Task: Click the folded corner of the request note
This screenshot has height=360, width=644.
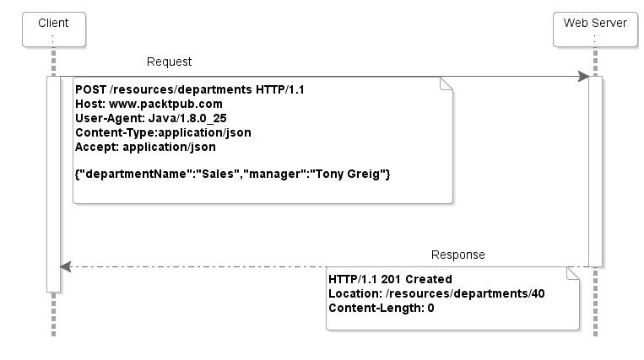Action: click(x=446, y=83)
